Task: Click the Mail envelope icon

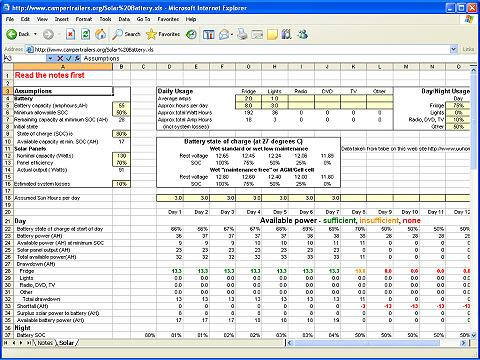Action: tap(224, 34)
